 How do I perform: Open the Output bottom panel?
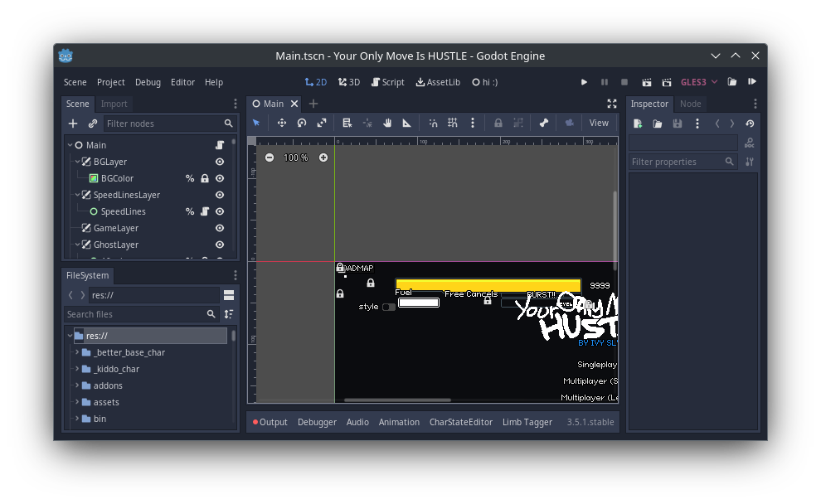tap(270, 422)
